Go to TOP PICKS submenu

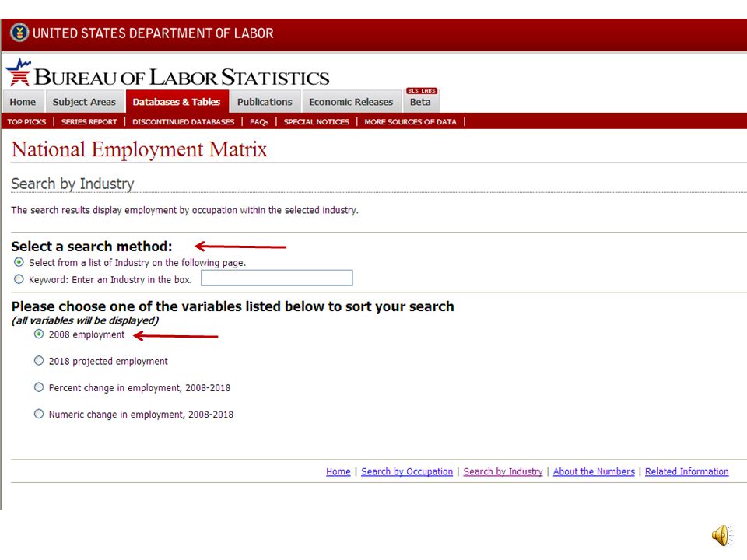[x=26, y=122]
